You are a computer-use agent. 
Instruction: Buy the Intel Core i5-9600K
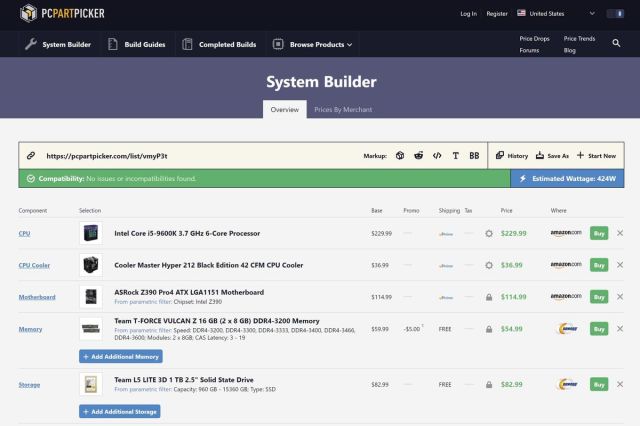point(599,233)
